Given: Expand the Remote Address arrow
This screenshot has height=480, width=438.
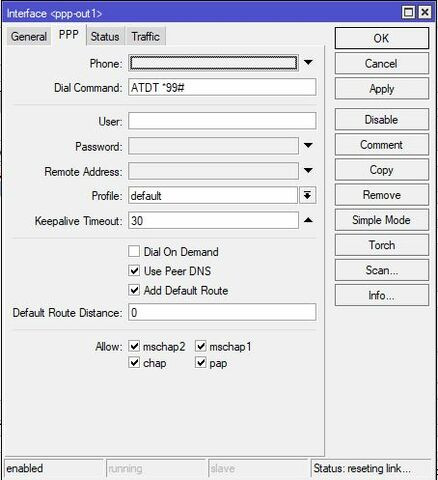Looking at the screenshot, I should (308, 170).
